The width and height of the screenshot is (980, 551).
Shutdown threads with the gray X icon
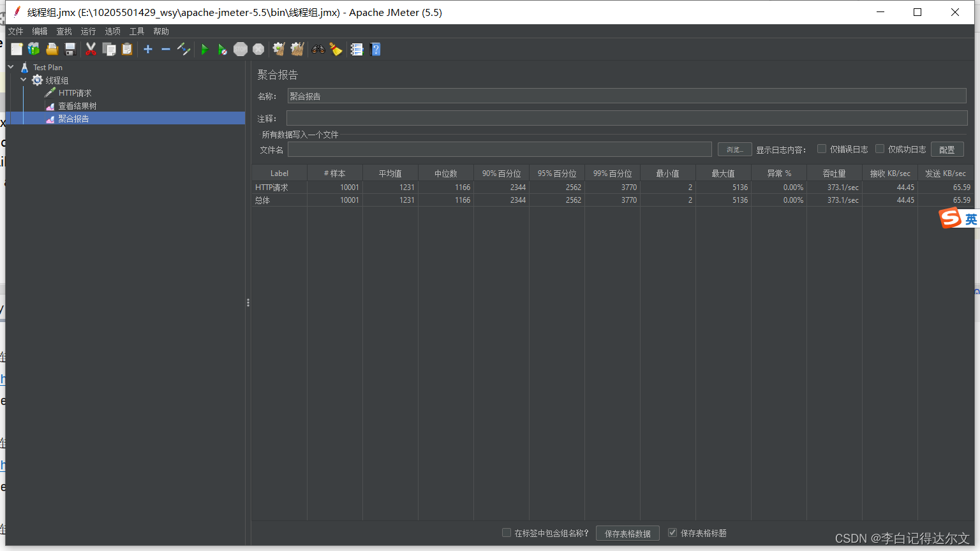point(258,49)
